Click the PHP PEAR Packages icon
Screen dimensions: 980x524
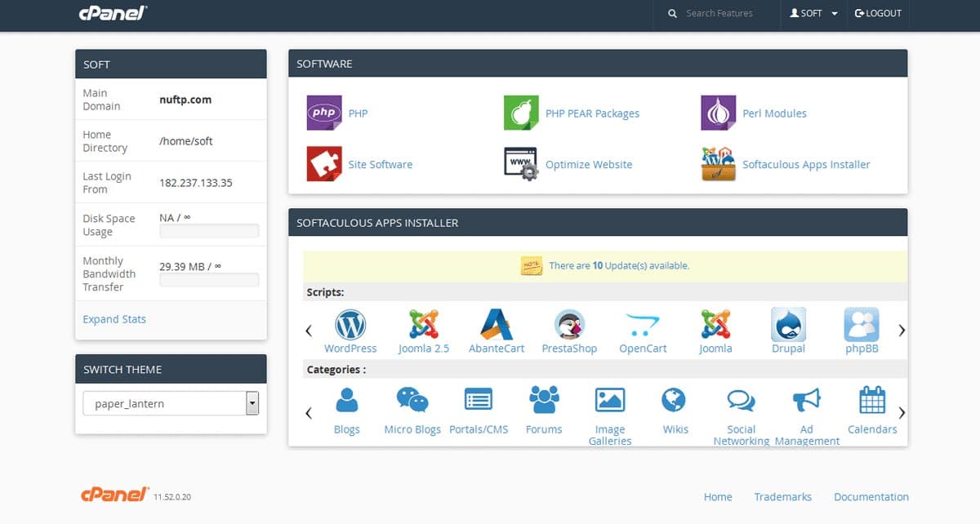521,113
